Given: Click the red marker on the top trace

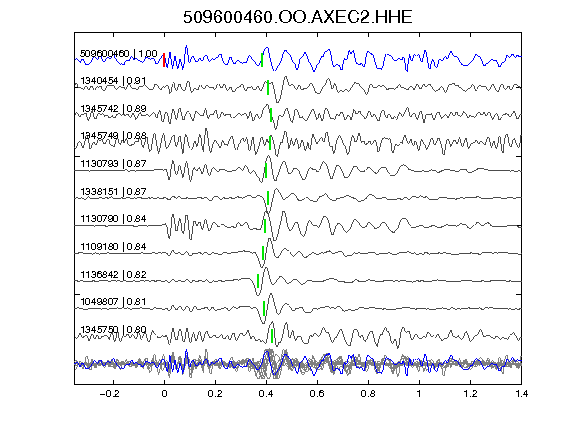Looking at the screenshot, I should (x=164, y=60).
